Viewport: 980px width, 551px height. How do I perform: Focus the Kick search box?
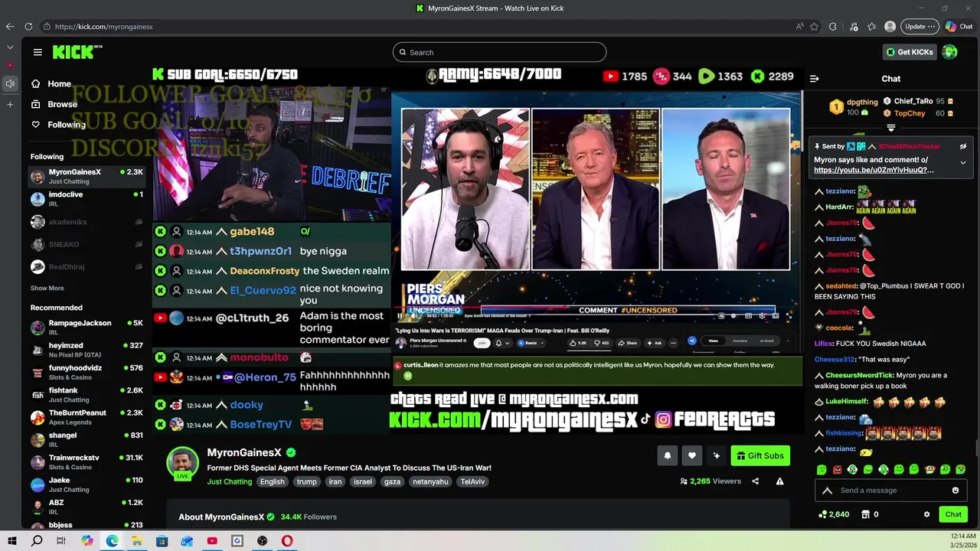click(x=499, y=52)
